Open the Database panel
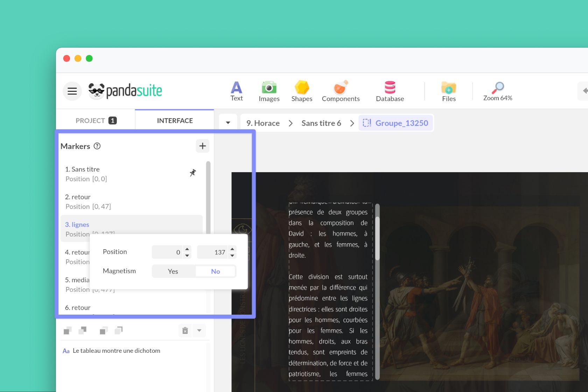The height and width of the screenshot is (392, 588). [x=390, y=91]
